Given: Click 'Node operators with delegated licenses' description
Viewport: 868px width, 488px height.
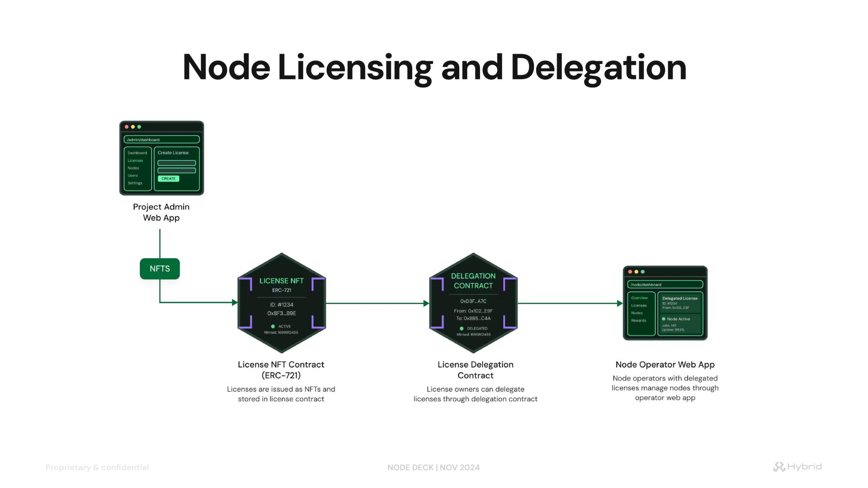Looking at the screenshot, I should [x=665, y=388].
